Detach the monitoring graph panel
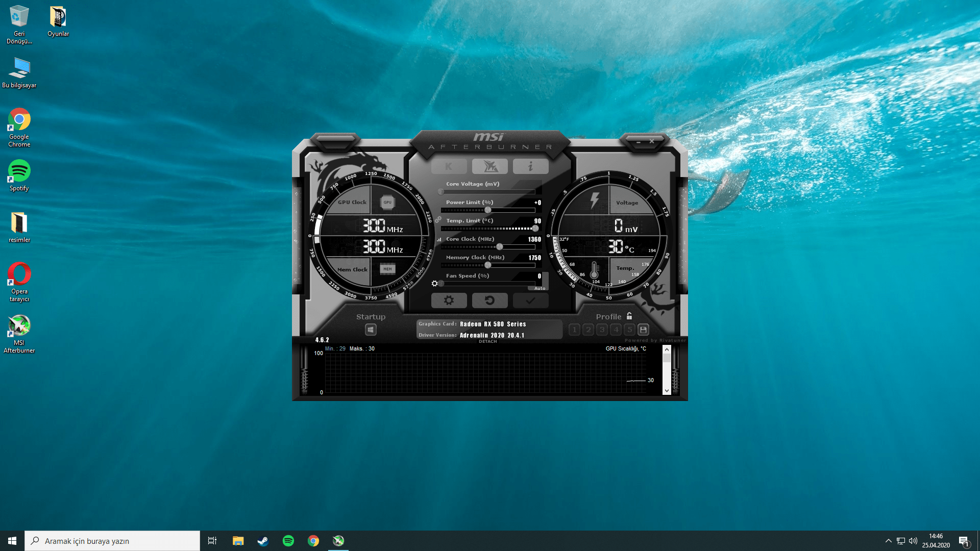980x551 pixels. [x=487, y=341]
